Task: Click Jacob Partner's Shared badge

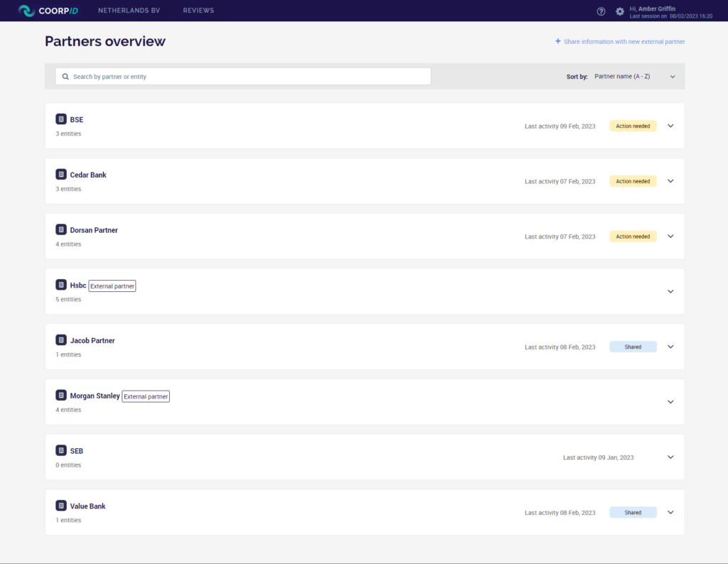Action: tap(633, 347)
